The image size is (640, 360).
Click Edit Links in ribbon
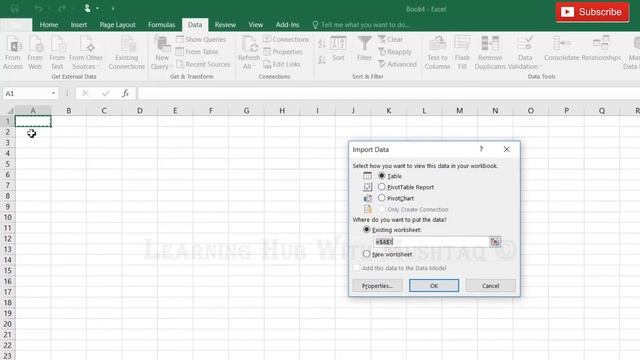282,64
